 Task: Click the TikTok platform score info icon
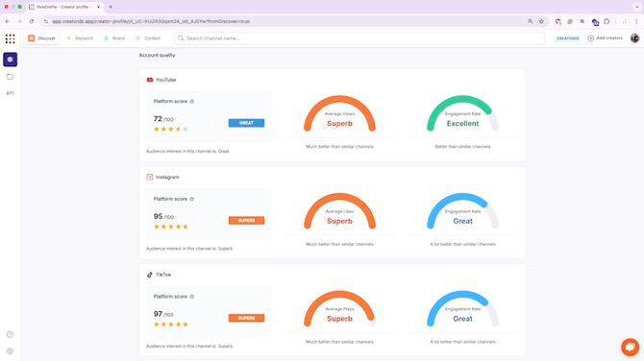point(192,297)
